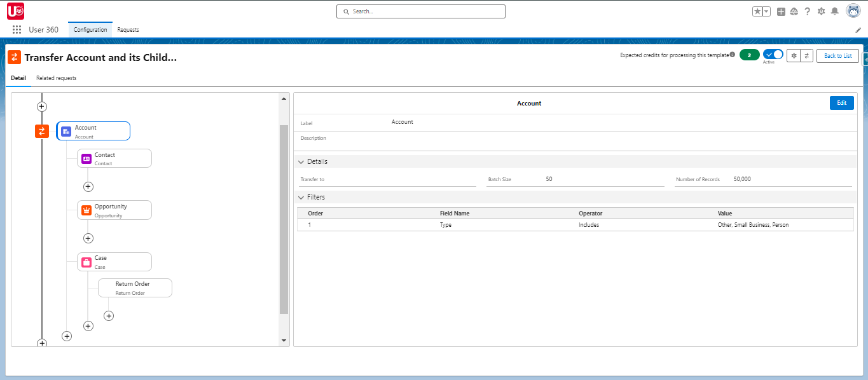Screen dimensions: 868x380
Task: Open the notifications bell
Action: [835, 11]
